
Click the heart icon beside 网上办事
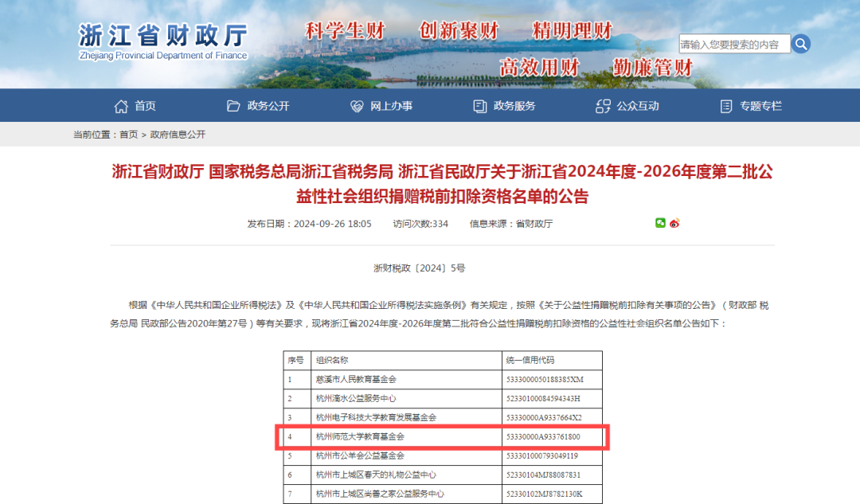pos(357,107)
